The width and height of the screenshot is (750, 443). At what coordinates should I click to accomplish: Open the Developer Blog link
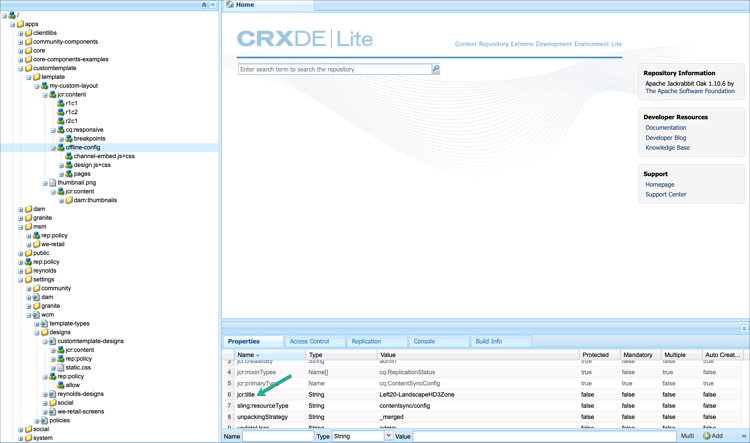pos(665,138)
